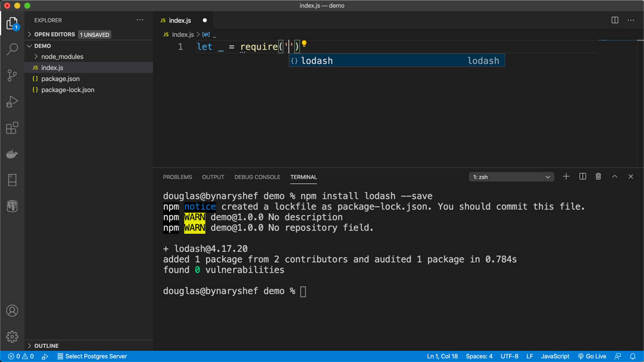Image resolution: width=644 pixels, height=362 pixels.
Task: Maximize the panel size with chevron
Action: pos(614,176)
